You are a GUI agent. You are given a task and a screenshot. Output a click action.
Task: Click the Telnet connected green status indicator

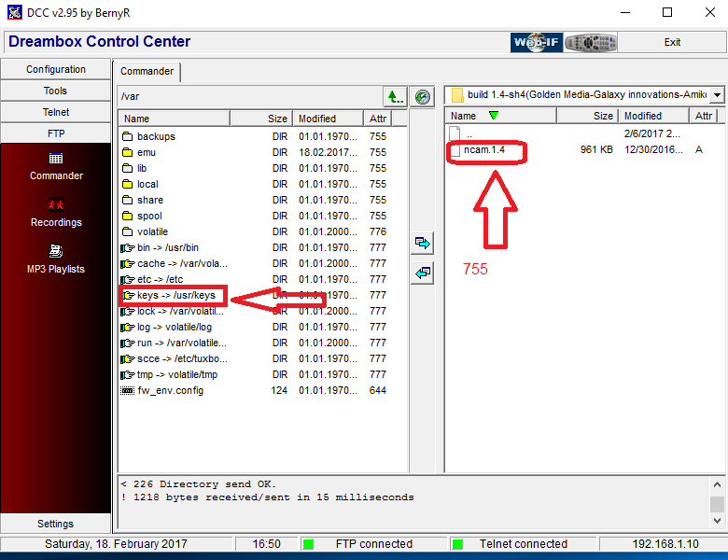pyautogui.click(x=457, y=544)
